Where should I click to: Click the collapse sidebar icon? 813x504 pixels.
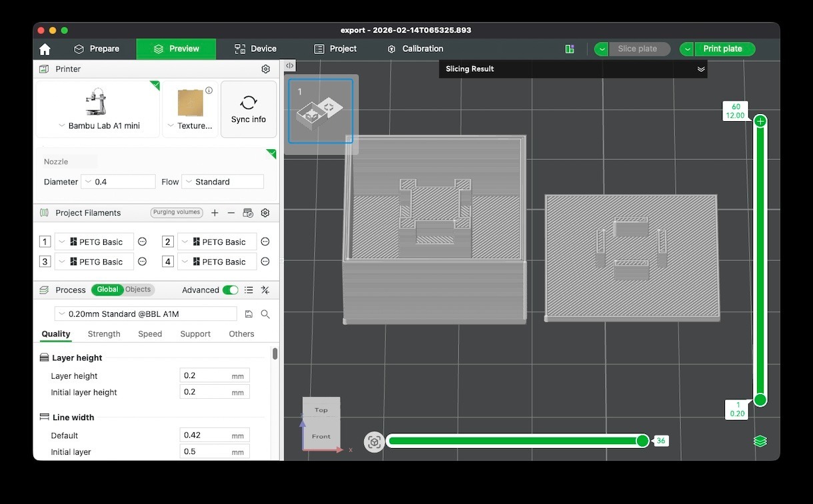click(x=290, y=66)
